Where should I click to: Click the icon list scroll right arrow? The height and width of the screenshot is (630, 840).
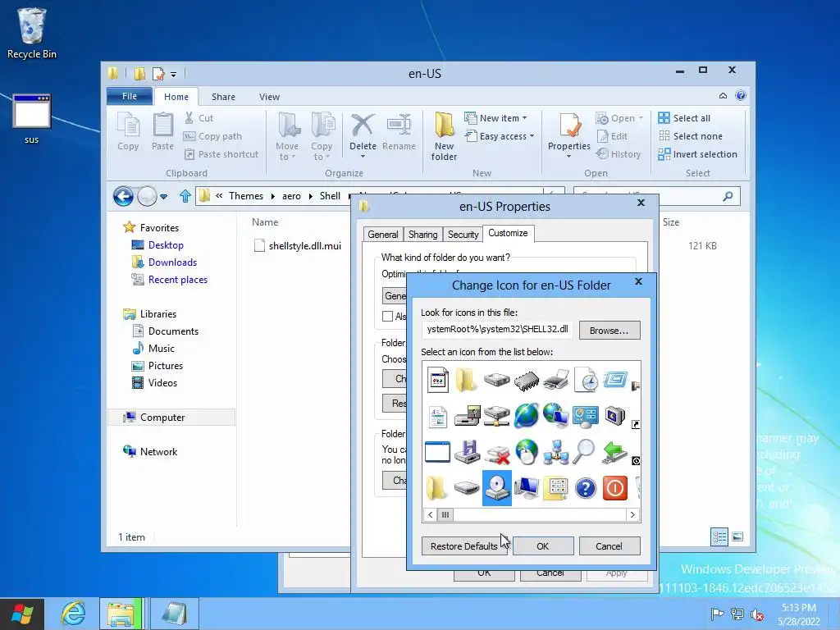point(632,515)
